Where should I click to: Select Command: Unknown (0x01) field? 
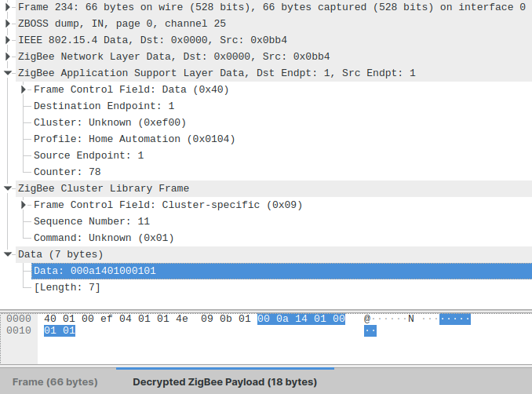click(x=104, y=238)
